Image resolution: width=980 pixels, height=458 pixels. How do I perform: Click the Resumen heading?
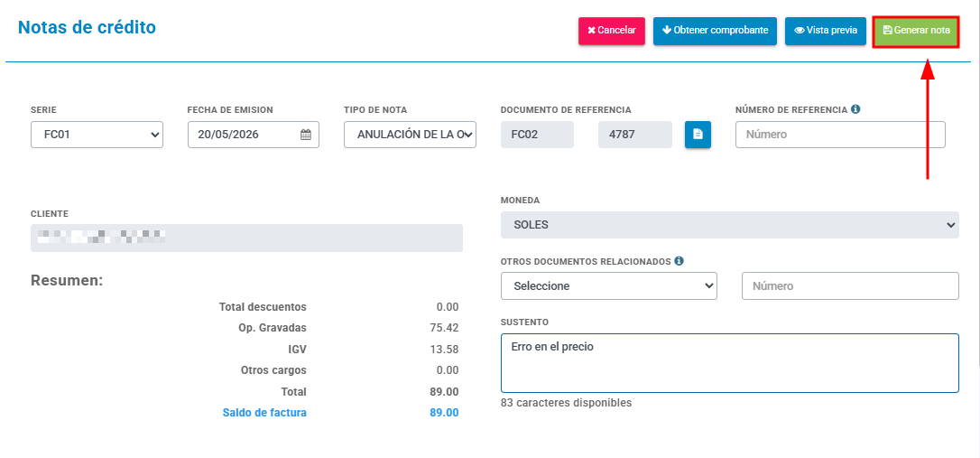[x=67, y=280]
